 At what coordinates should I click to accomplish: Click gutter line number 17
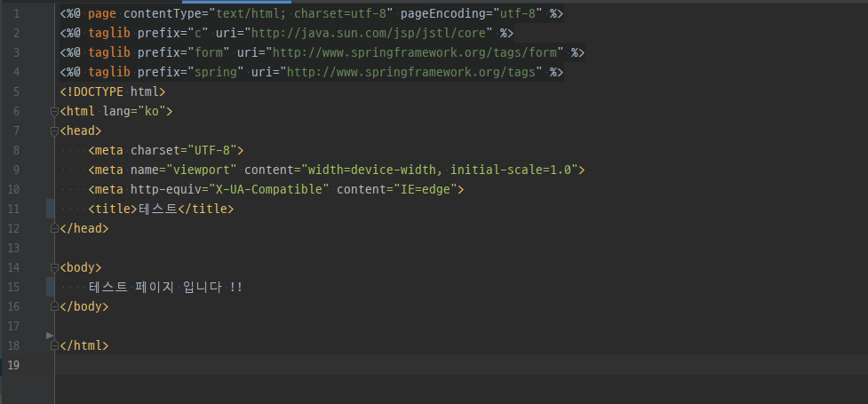coord(13,326)
